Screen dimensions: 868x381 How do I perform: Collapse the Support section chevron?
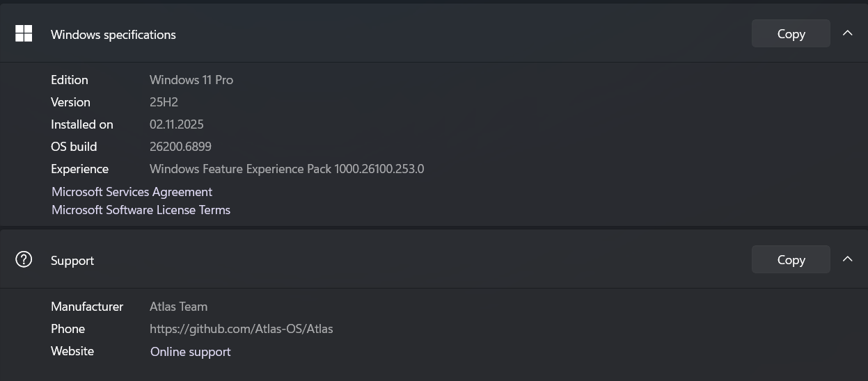(x=847, y=259)
